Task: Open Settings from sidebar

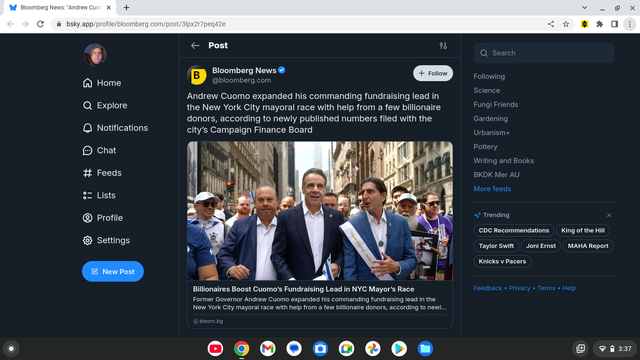Action: [106, 240]
